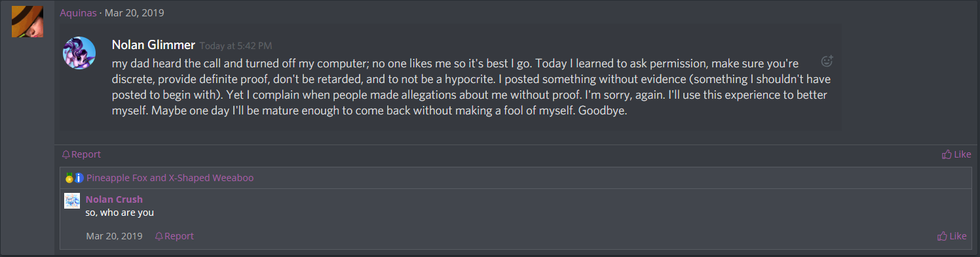
Task: Visit the Aquinas username link
Action: [x=79, y=13]
